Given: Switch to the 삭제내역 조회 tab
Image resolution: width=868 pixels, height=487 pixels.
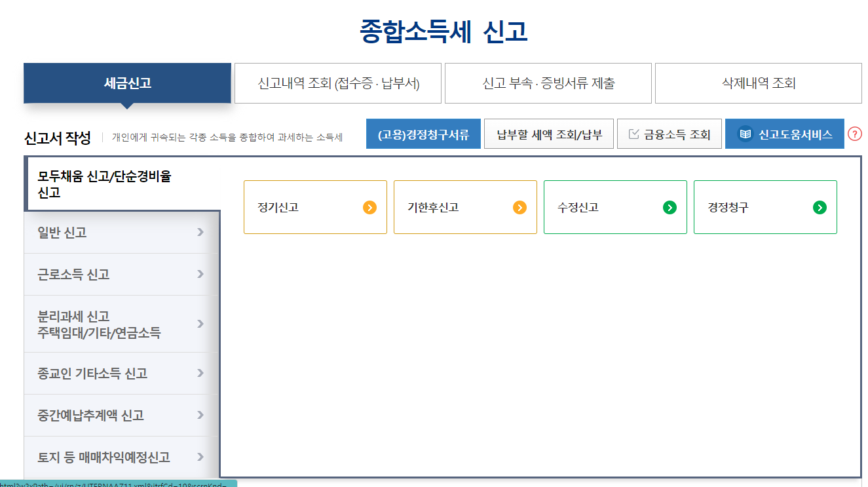Looking at the screenshot, I should pos(758,83).
